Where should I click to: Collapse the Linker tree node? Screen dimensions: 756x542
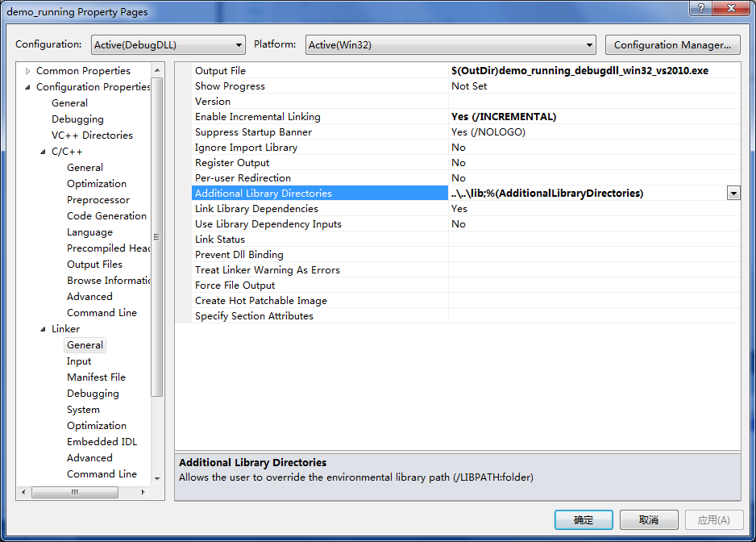(x=44, y=329)
